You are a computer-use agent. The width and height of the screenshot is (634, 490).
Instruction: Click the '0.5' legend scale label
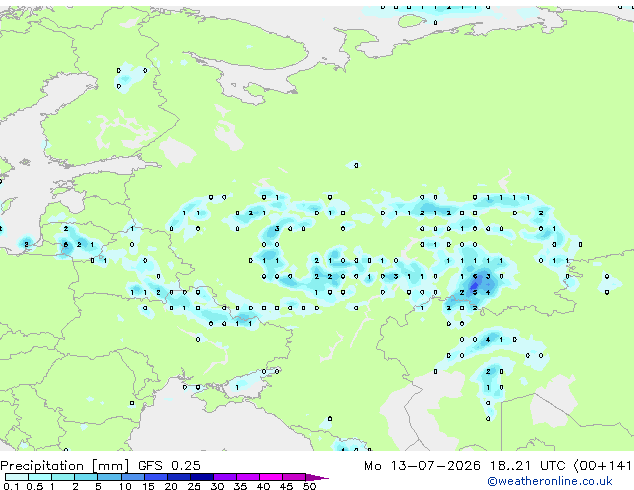(x=35, y=486)
